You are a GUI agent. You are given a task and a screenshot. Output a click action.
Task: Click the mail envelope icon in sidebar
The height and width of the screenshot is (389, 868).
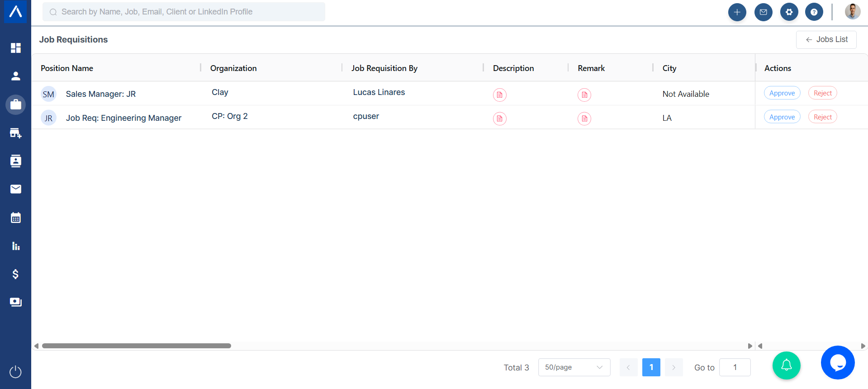[x=16, y=189]
